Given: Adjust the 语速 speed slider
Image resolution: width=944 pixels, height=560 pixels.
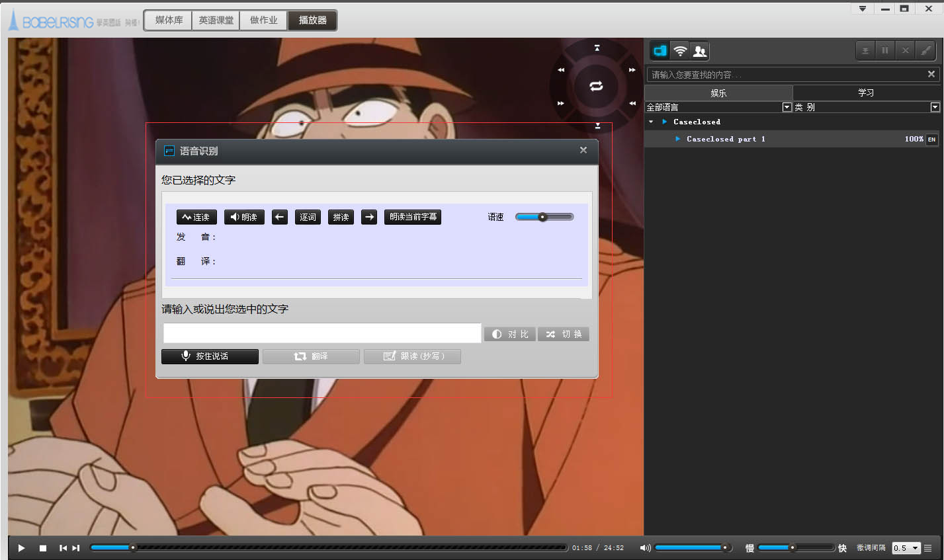Looking at the screenshot, I should [544, 217].
